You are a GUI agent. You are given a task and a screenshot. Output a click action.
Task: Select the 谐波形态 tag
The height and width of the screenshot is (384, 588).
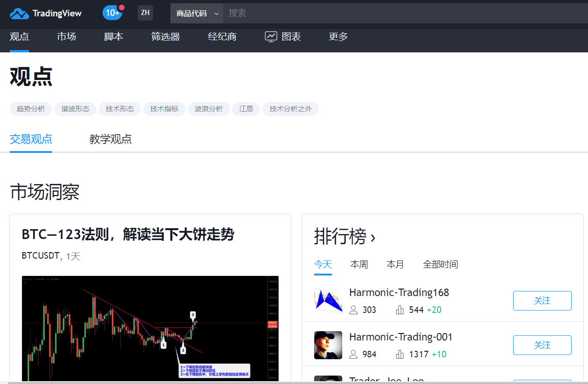tap(75, 109)
